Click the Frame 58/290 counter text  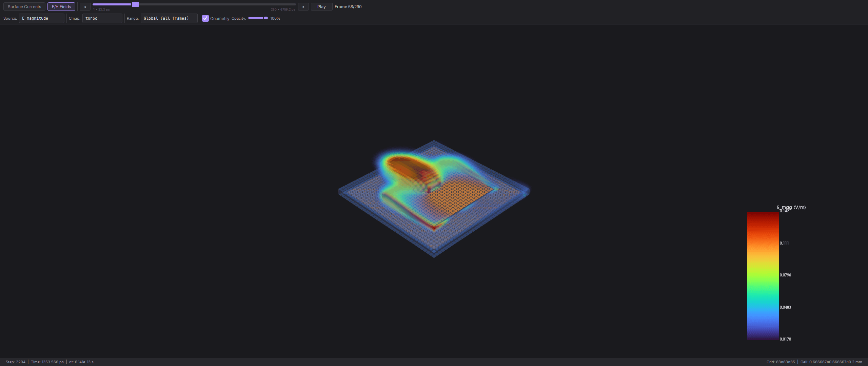348,6
